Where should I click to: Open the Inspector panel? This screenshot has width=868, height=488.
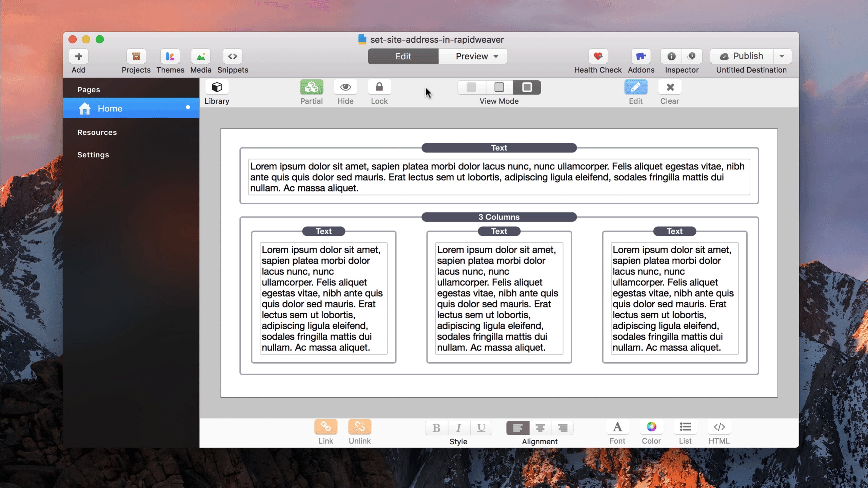[x=672, y=56]
